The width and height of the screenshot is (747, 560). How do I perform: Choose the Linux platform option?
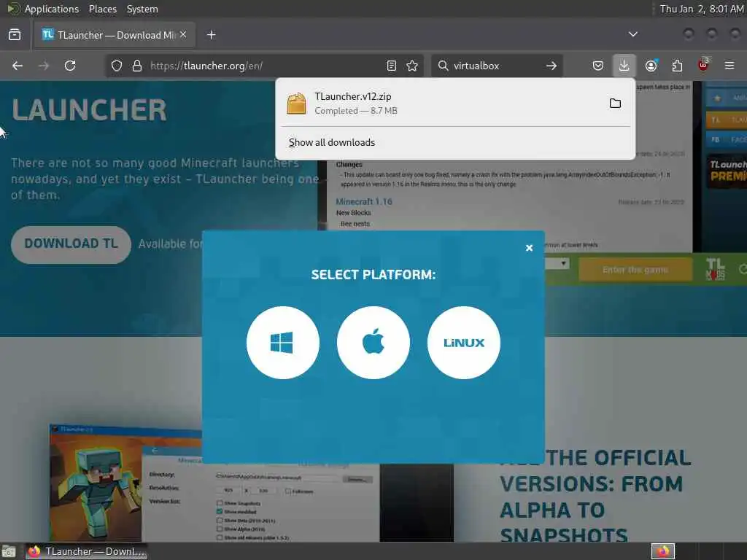pyautogui.click(x=463, y=343)
